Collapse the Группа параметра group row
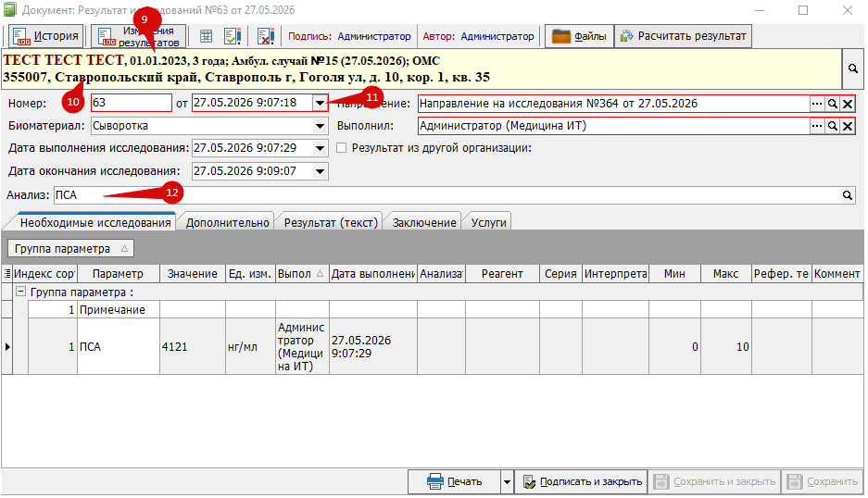This screenshot has width=868, height=498. coord(20,292)
